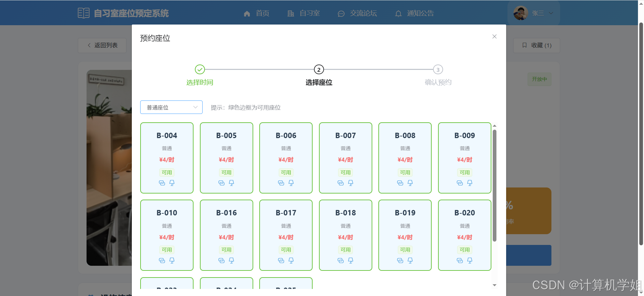644x296 pixels.
Task: Click the lamp icon on seat B-006
Action: click(x=291, y=183)
